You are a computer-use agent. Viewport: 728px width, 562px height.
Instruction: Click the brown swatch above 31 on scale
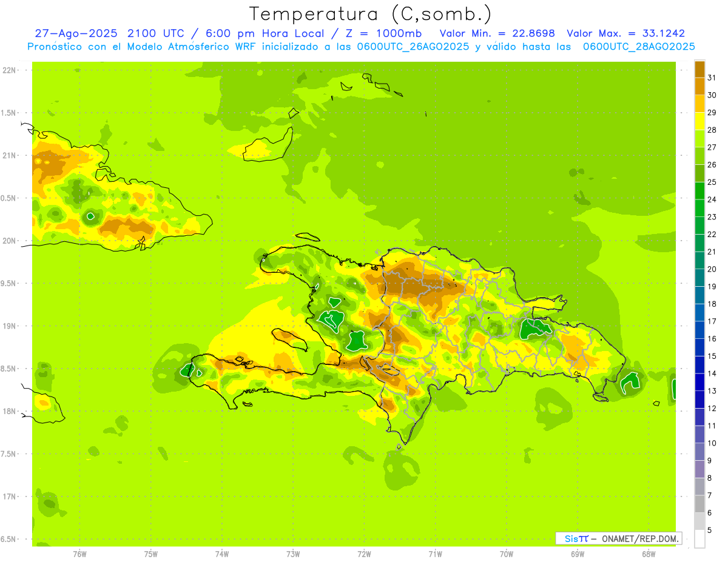699,69
